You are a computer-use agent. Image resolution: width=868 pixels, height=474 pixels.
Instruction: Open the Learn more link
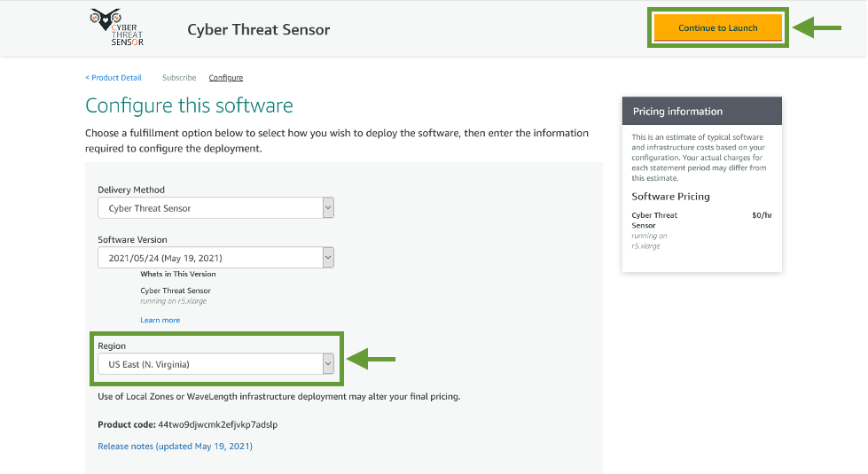pyautogui.click(x=160, y=320)
